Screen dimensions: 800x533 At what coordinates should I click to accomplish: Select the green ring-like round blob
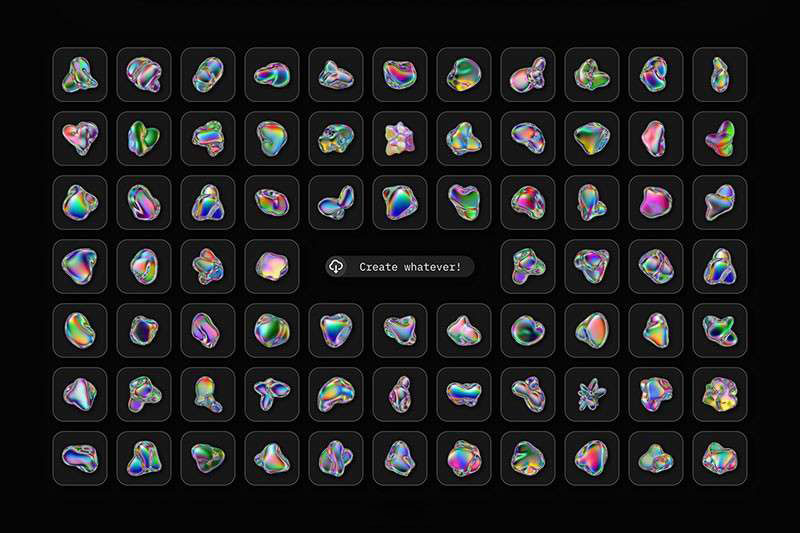pyautogui.click(x=528, y=331)
